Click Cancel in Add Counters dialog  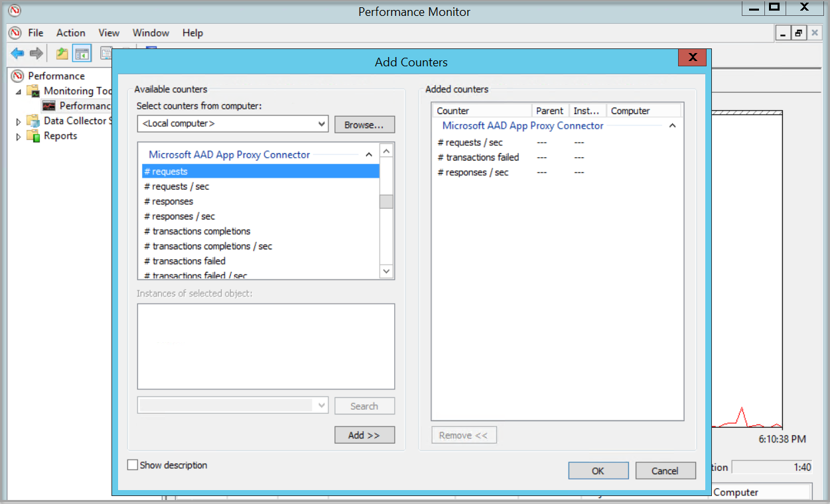665,471
